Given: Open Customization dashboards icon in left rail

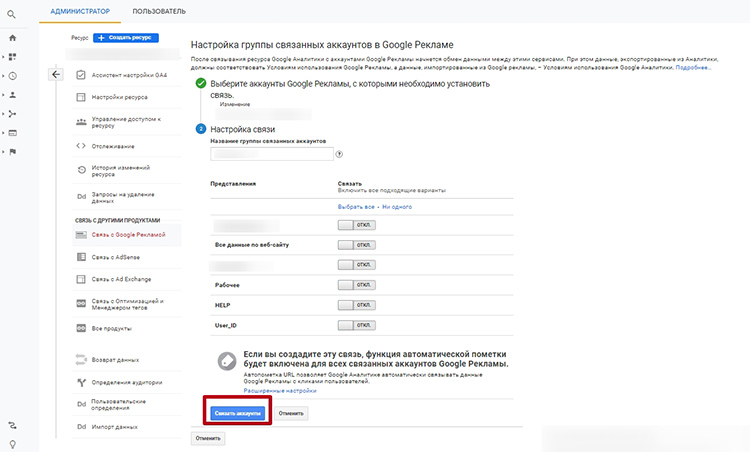Looking at the screenshot, I should click(x=12, y=57).
